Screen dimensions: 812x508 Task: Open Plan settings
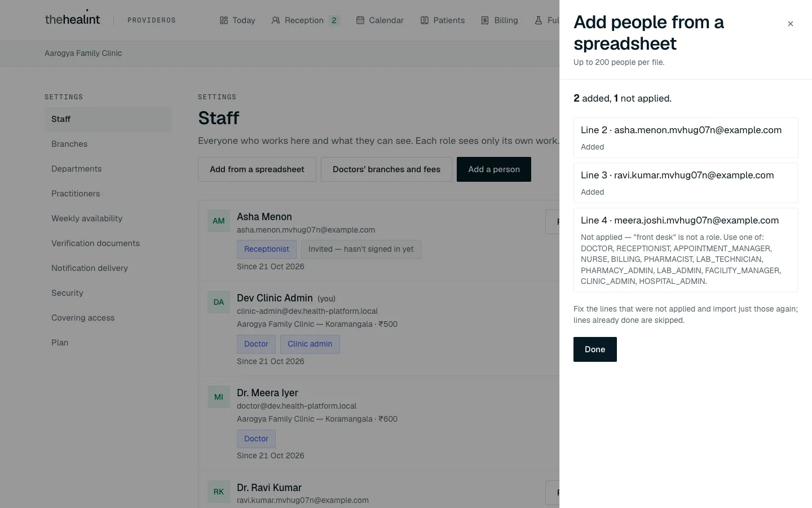pyautogui.click(x=108, y=343)
